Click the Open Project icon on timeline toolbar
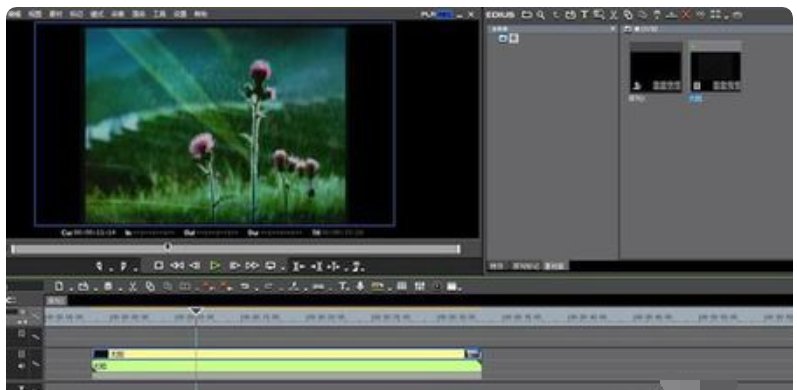797x390 pixels. click(x=83, y=287)
